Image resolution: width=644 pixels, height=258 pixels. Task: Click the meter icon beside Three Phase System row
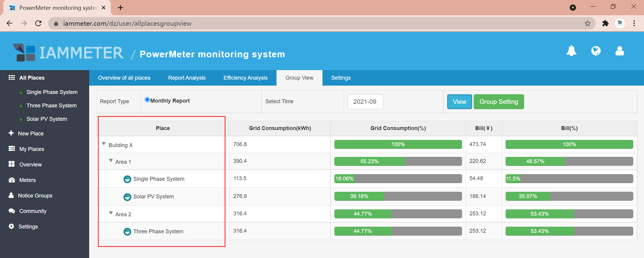point(127,232)
